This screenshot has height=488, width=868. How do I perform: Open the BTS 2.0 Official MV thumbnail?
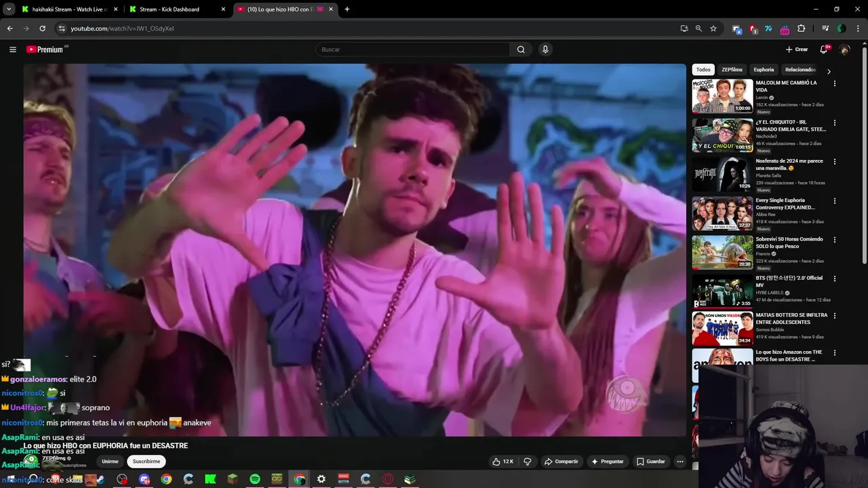[x=722, y=291]
